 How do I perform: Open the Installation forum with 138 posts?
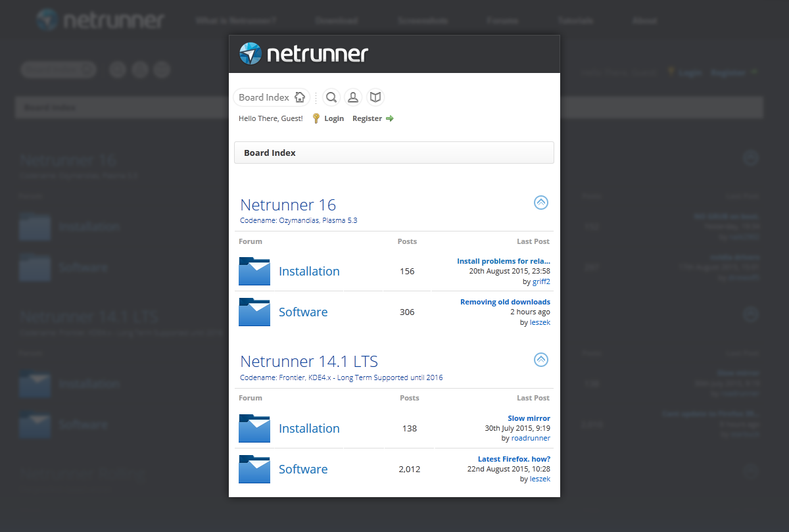(x=309, y=428)
